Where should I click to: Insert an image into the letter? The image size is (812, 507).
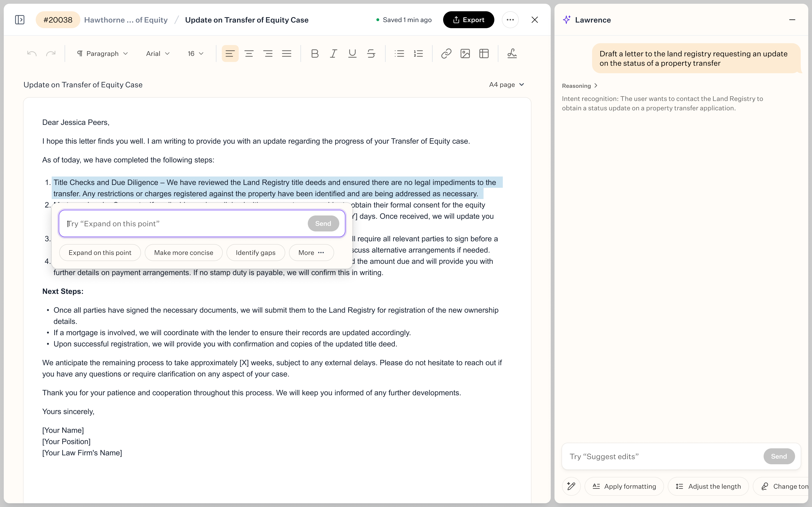pos(465,53)
